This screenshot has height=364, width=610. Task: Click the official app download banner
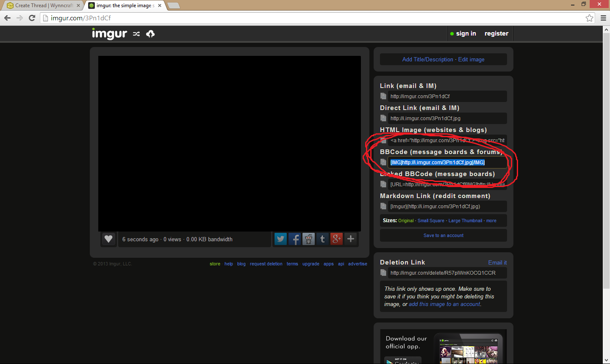[444, 346]
